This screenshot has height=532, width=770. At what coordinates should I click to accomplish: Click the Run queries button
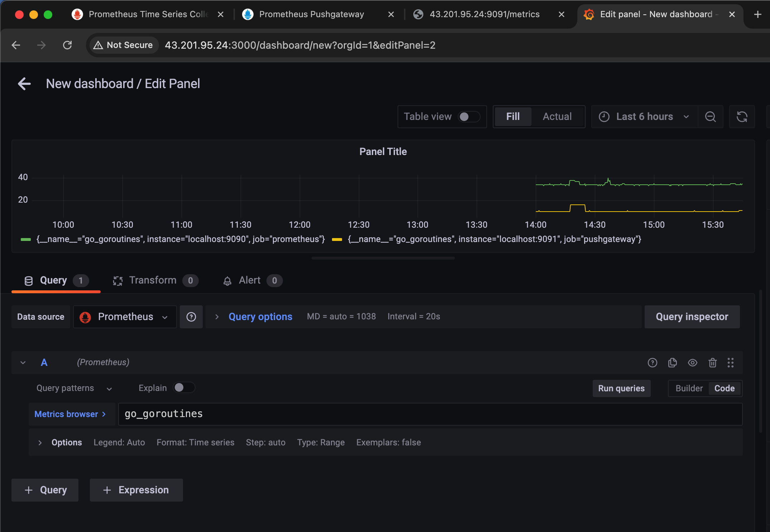[x=621, y=388]
